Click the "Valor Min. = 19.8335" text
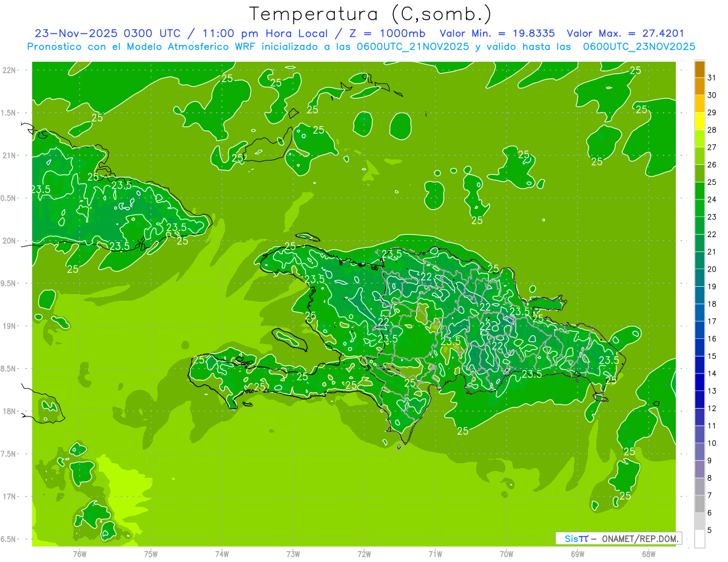This screenshot has height=562, width=728. [497, 33]
